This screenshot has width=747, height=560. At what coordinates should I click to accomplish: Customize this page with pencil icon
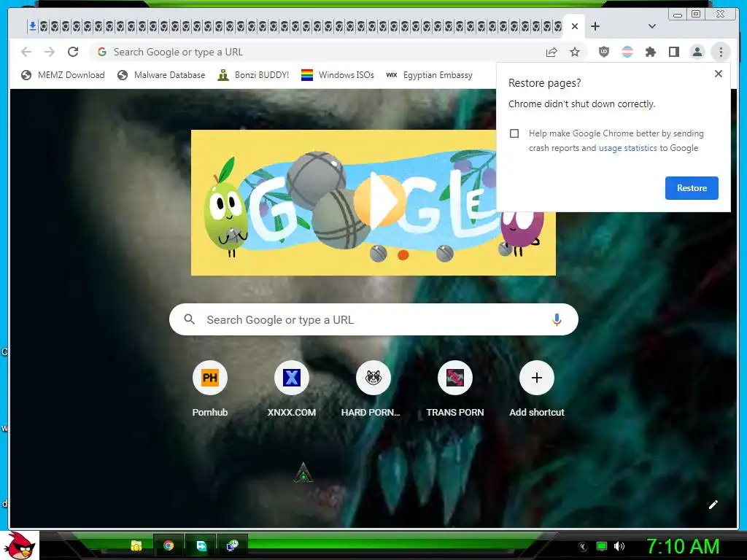click(x=713, y=505)
